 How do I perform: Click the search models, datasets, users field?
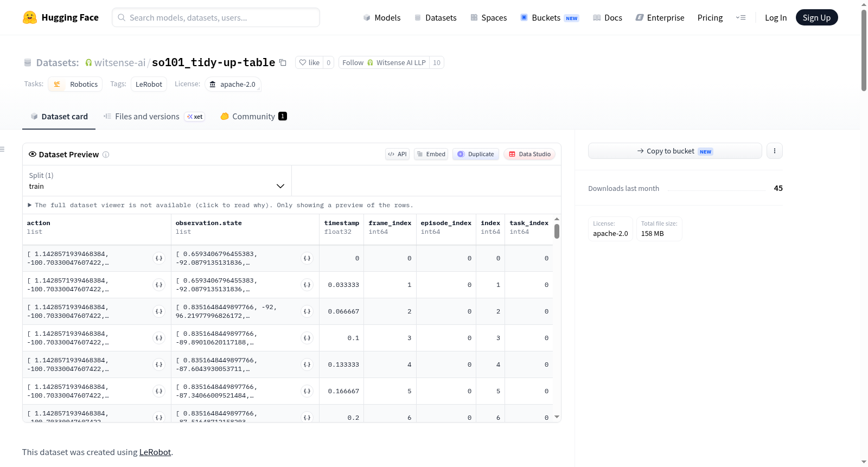click(x=216, y=17)
